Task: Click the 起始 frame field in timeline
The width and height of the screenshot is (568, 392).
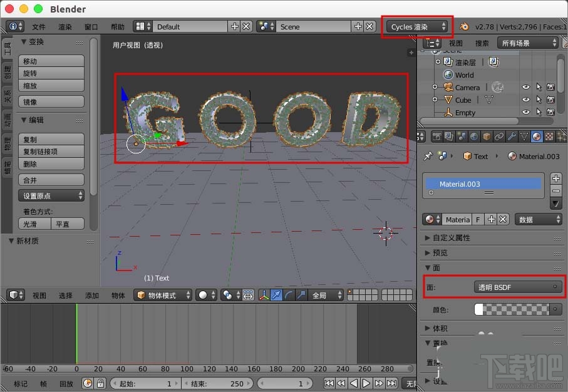Action: (x=146, y=383)
